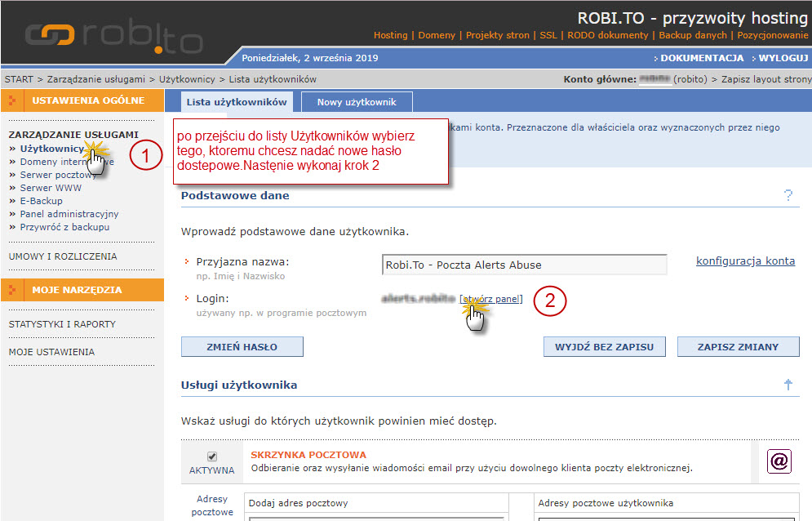Open DOKUMENTACJA link
This screenshot has width=812, height=521.
[x=702, y=58]
